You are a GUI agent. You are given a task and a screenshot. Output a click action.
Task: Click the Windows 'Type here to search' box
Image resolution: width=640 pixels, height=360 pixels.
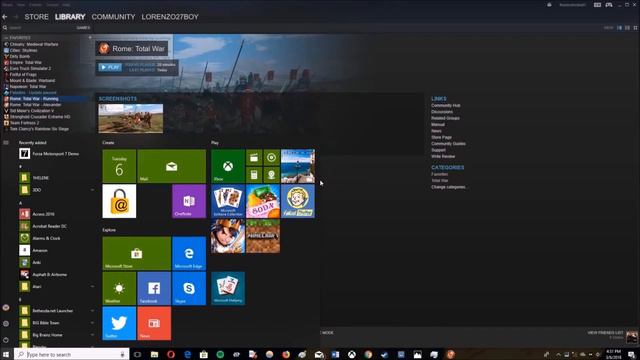coord(72,354)
